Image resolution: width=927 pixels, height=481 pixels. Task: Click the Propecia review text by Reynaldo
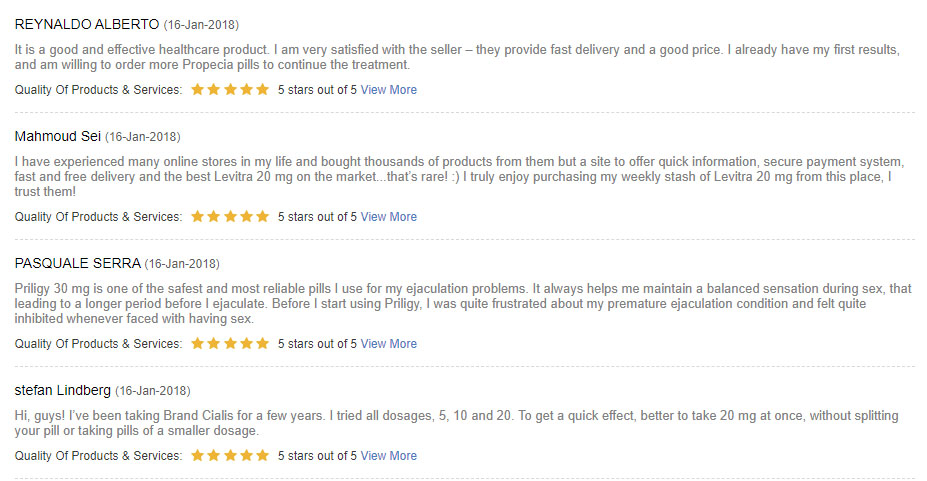[457, 57]
